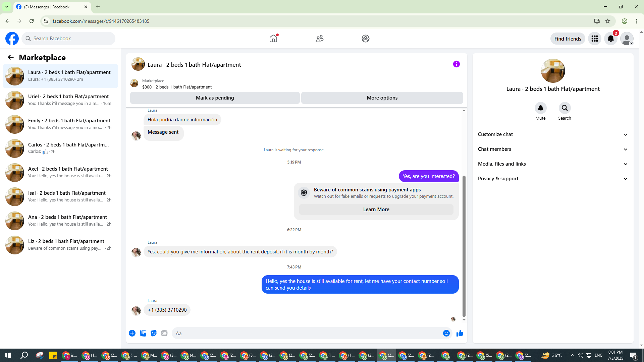
Task: Go to the Home tab
Action: tap(273, 39)
